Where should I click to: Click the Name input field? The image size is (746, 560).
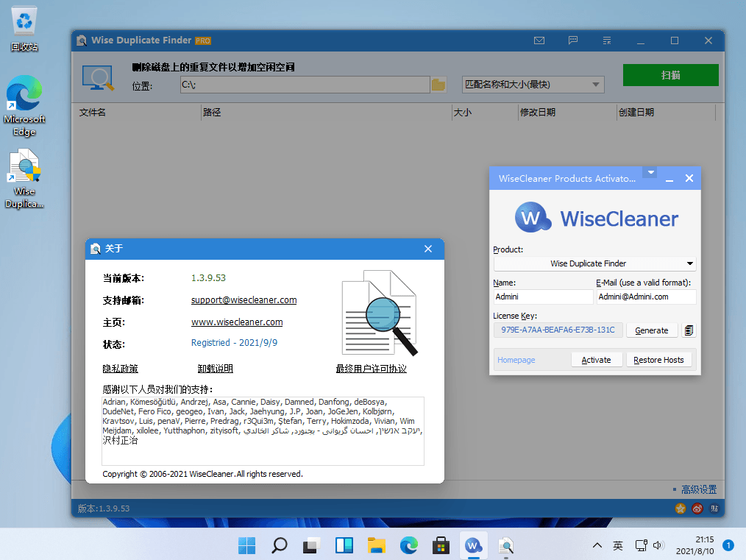point(543,297)
